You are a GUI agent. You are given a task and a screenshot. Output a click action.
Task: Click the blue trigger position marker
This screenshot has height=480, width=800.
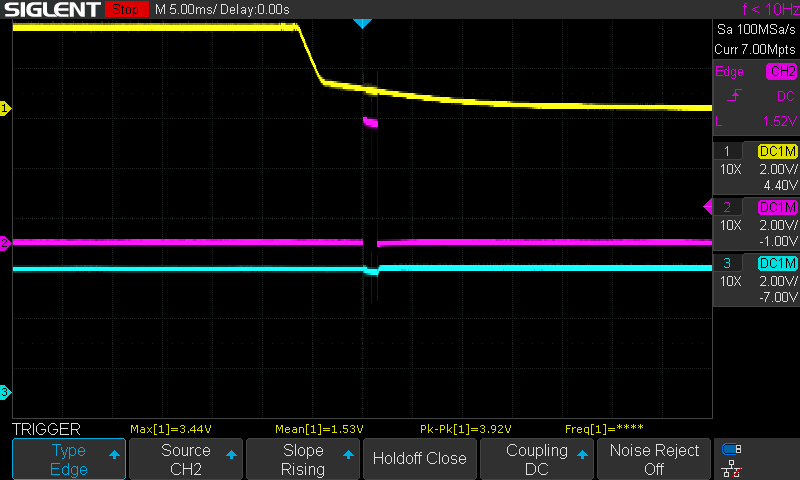pos(362,23)
